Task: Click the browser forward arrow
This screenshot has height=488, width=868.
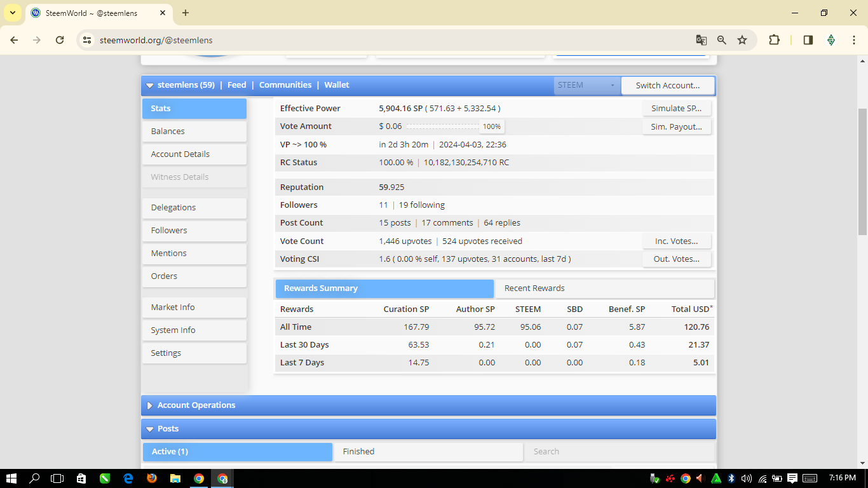Action: 37,40
